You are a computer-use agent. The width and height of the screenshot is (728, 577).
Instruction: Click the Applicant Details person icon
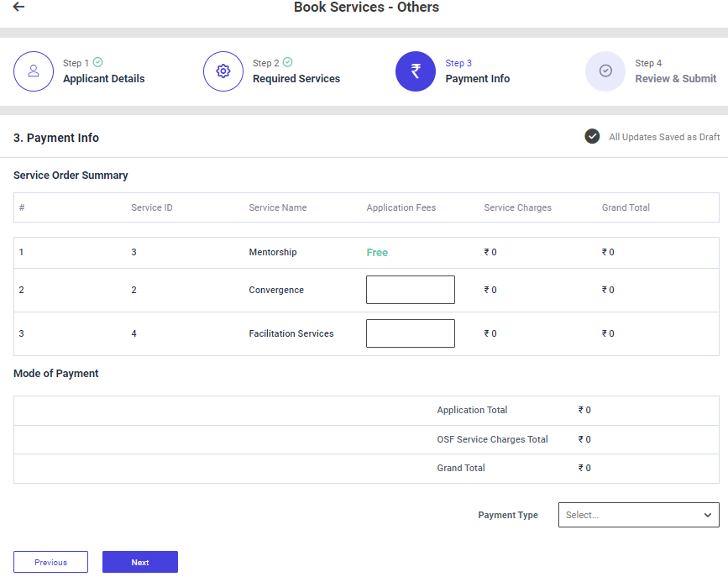point(34,71)
